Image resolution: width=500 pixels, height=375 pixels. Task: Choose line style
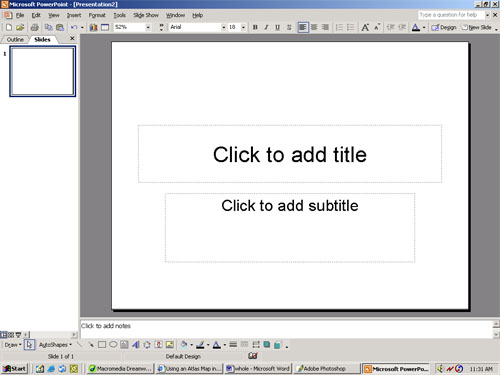point(233,345)
